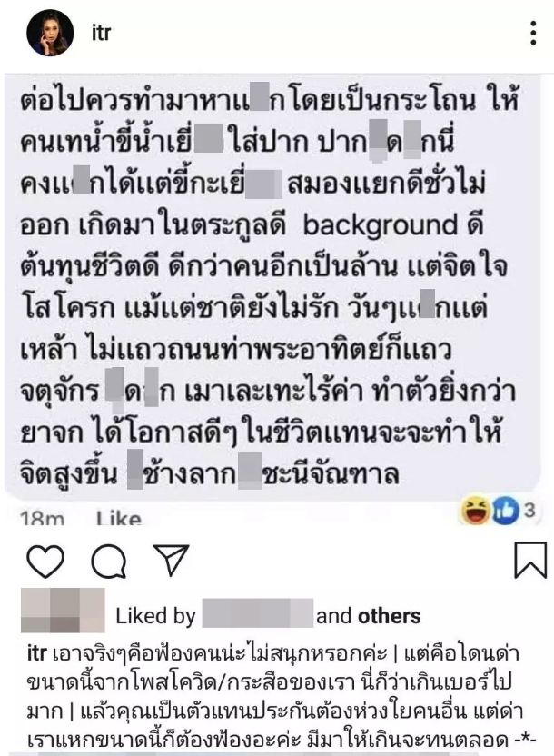This screenshot has height=756, width=554.
Task: Save the post using the bookmark icon
Action: tap(530, 561)
